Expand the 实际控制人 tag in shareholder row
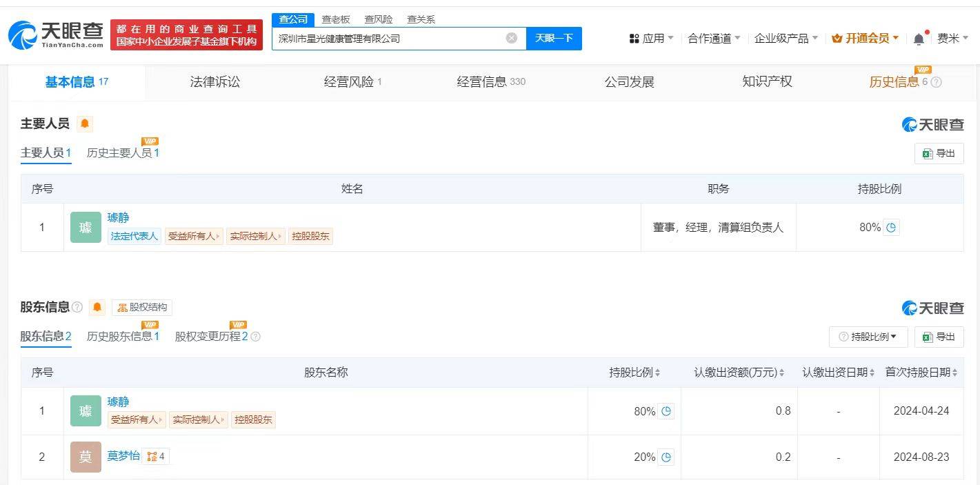The image size is (980, 485). click(x=198, y=419)
